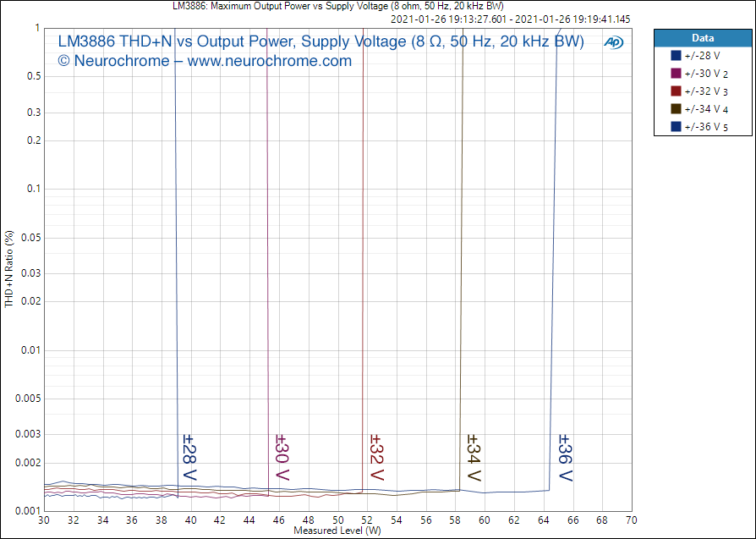The height and width of the screenshot is (539, 756).
Task: Click the ±36 V curve annotation
Action: [x=565, y=458]
